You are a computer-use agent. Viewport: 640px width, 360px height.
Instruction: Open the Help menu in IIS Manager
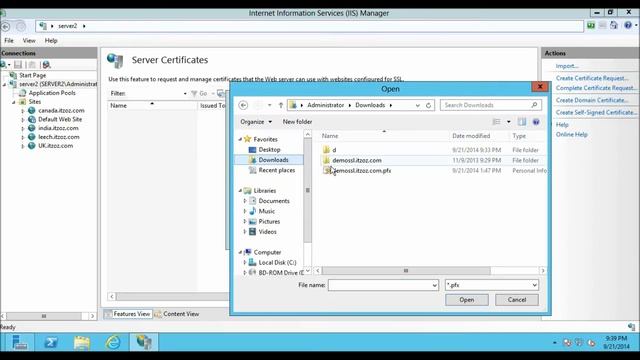tap(51, 41)
